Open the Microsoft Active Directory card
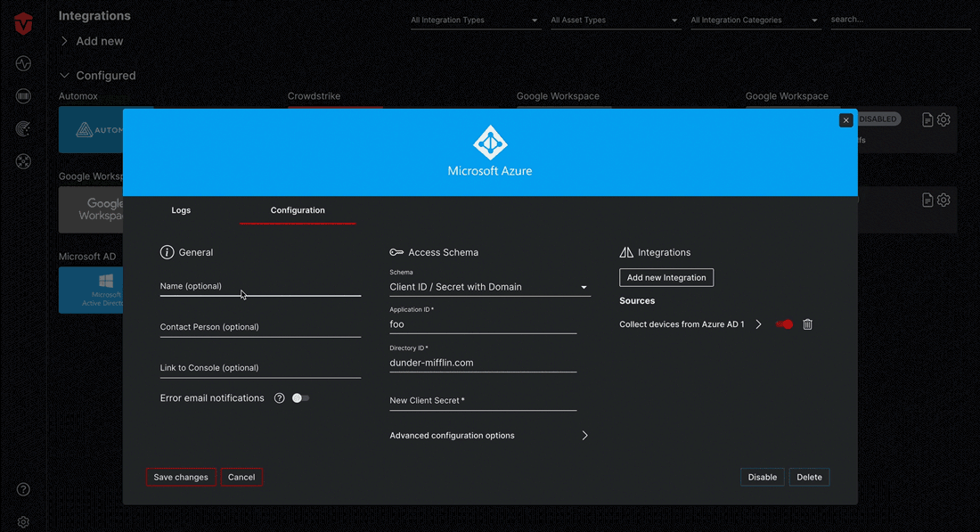 [91, 291]
